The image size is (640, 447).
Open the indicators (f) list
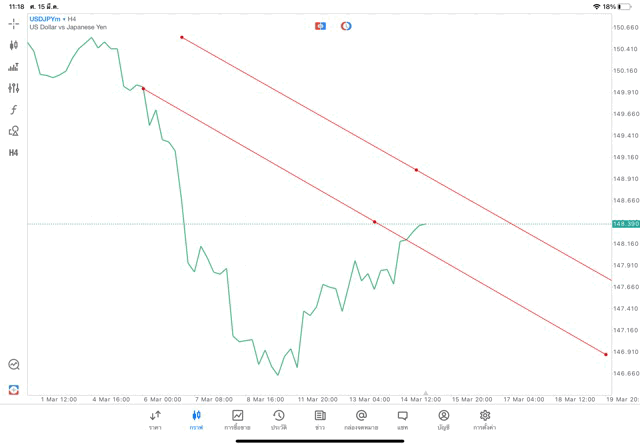14,110
